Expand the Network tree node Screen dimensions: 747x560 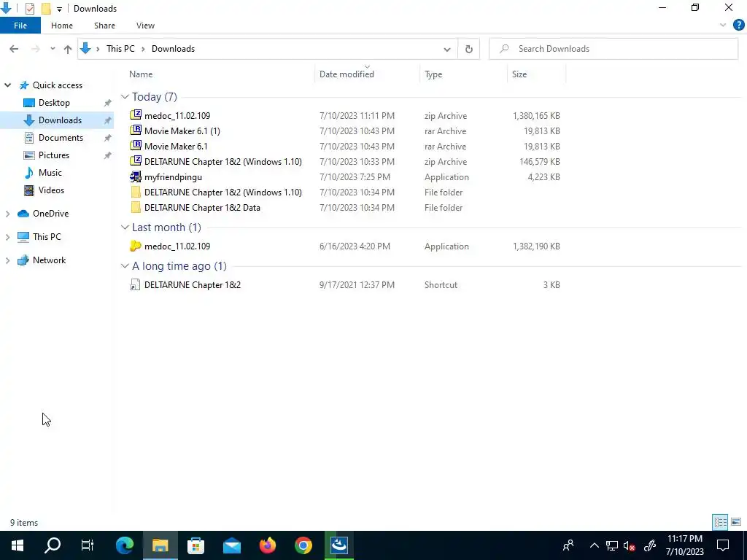7,260
